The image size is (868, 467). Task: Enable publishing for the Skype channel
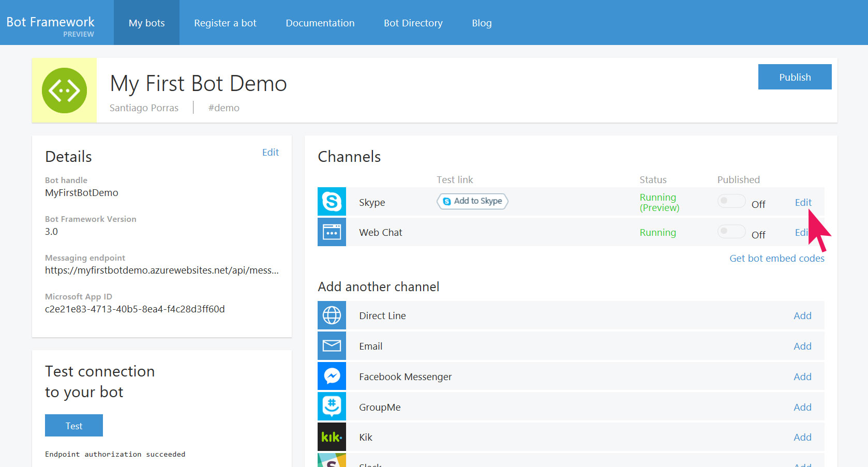coord(731,201)
